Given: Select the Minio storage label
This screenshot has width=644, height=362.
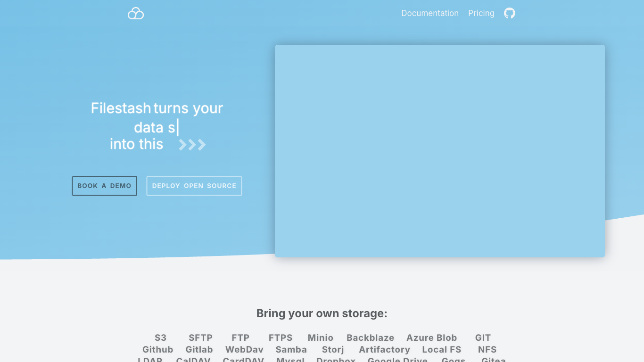Looking at the screenshot, I should (321, 337).
